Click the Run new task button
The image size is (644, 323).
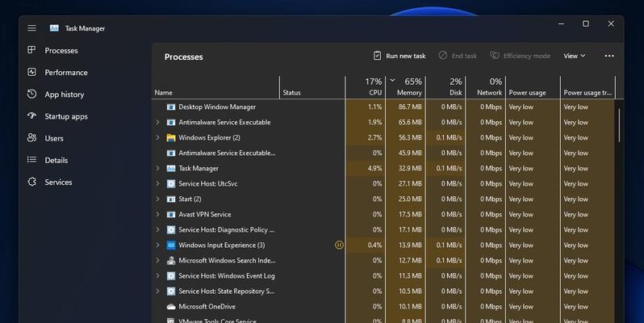(x=399, y=56)
